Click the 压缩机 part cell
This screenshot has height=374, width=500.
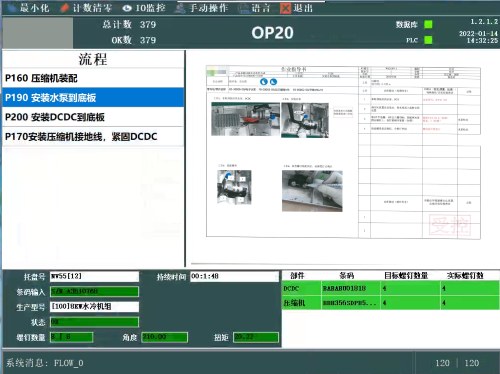(x=302, y=303)
